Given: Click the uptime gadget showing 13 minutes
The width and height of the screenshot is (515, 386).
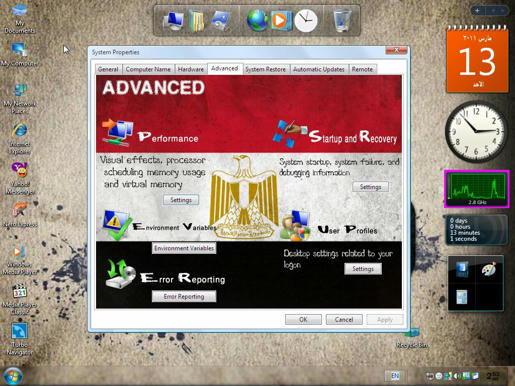Looking at the screenshot, I should 476,230.
